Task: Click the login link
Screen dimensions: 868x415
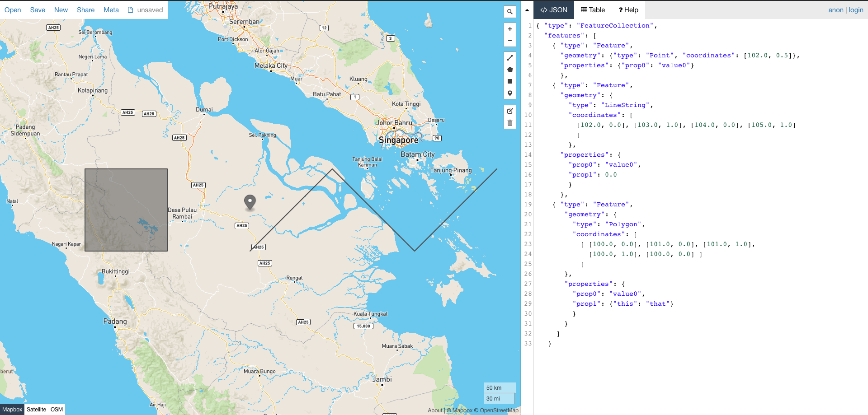Action: [856, 9]
